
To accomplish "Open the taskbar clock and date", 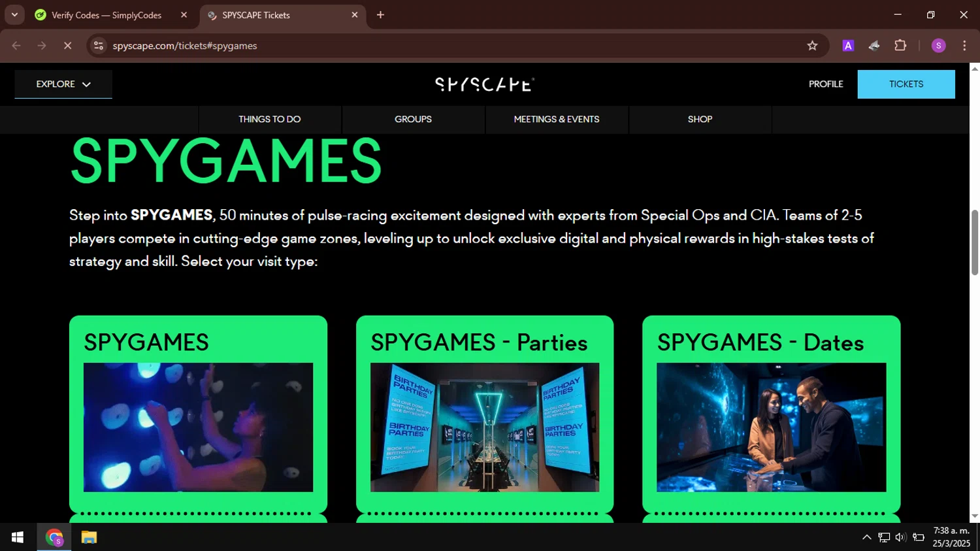I will pos(951,537).
